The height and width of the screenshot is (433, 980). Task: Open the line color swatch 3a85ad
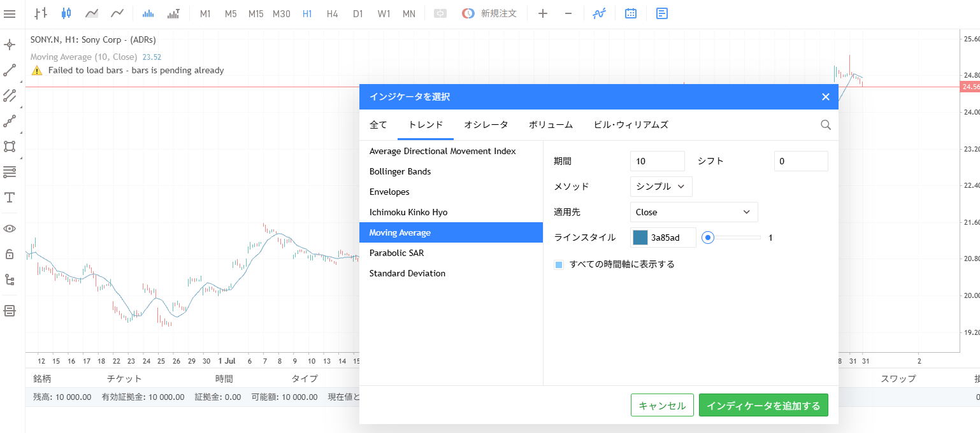pos(640,238)
